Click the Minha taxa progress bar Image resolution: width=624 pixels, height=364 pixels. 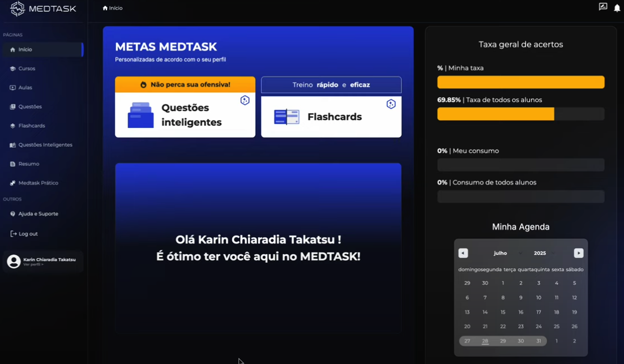click(x=520, y=82)
